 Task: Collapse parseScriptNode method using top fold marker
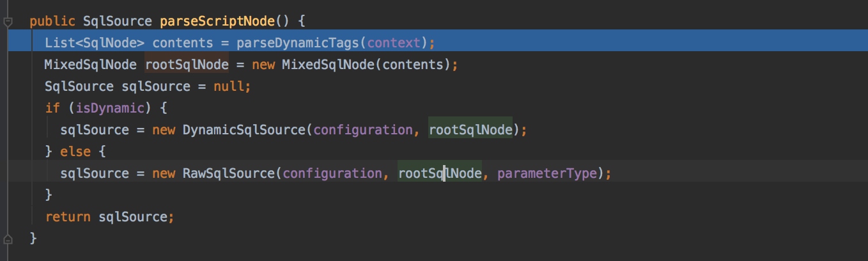pos(8,22)
